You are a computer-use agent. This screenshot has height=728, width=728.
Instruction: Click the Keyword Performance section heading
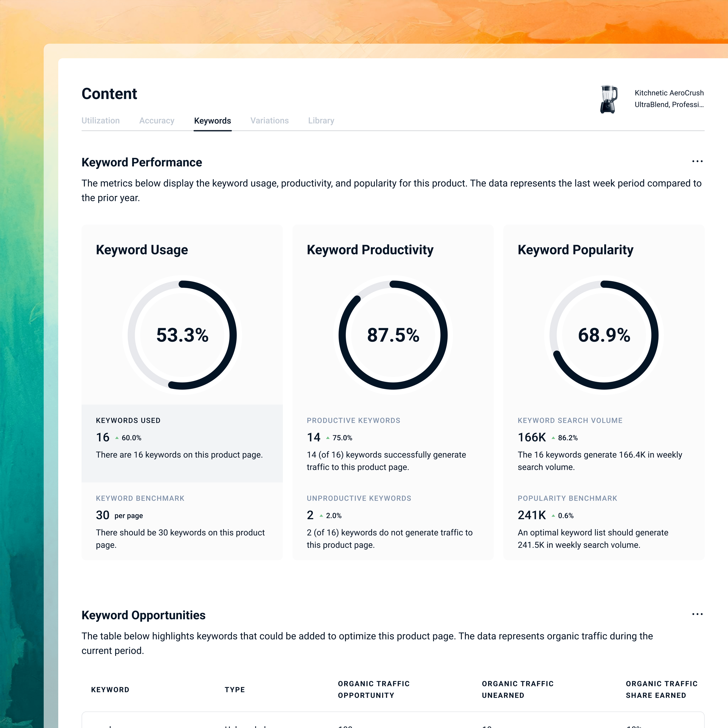click(x=142, y=162)
